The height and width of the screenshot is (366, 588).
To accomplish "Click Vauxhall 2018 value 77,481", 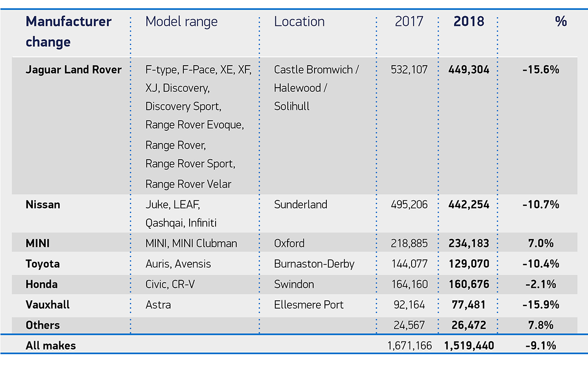I will tap(469, 305).
